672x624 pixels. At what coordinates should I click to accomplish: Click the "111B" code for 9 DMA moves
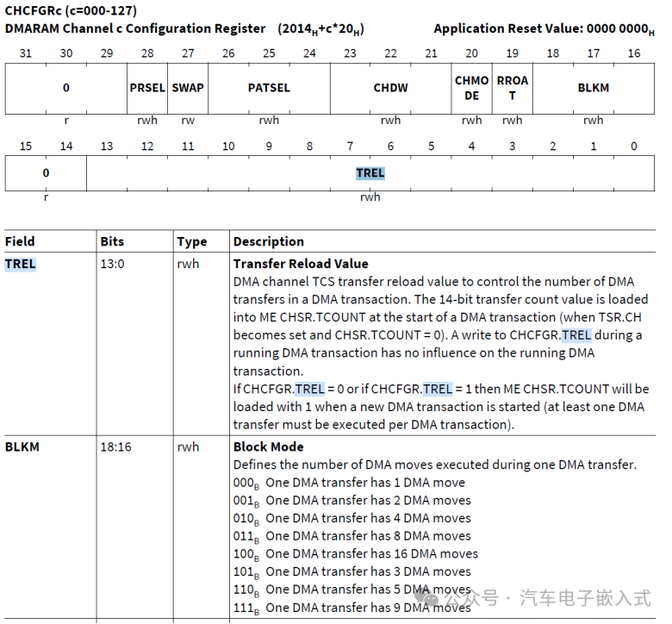[x=246, y=608]
